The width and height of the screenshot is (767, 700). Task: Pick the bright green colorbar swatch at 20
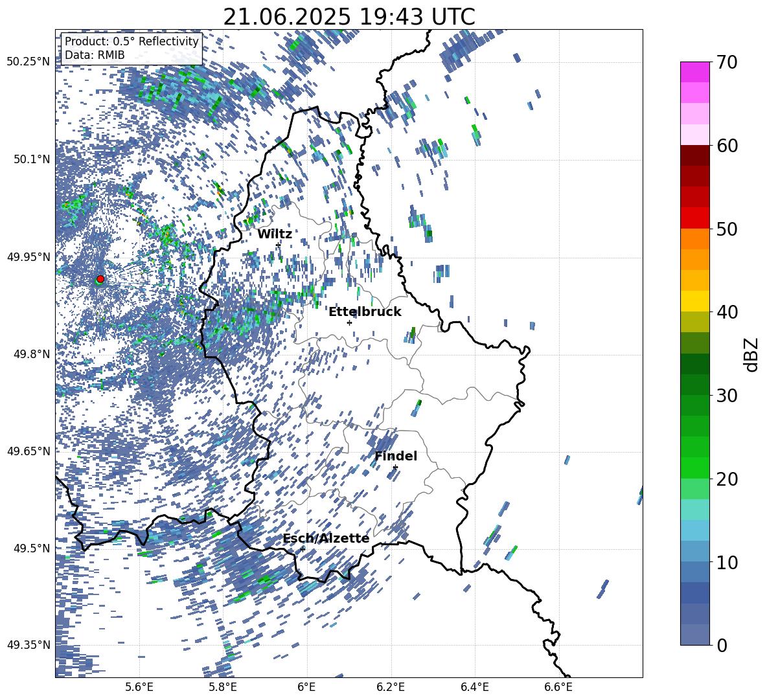[694, 468]
